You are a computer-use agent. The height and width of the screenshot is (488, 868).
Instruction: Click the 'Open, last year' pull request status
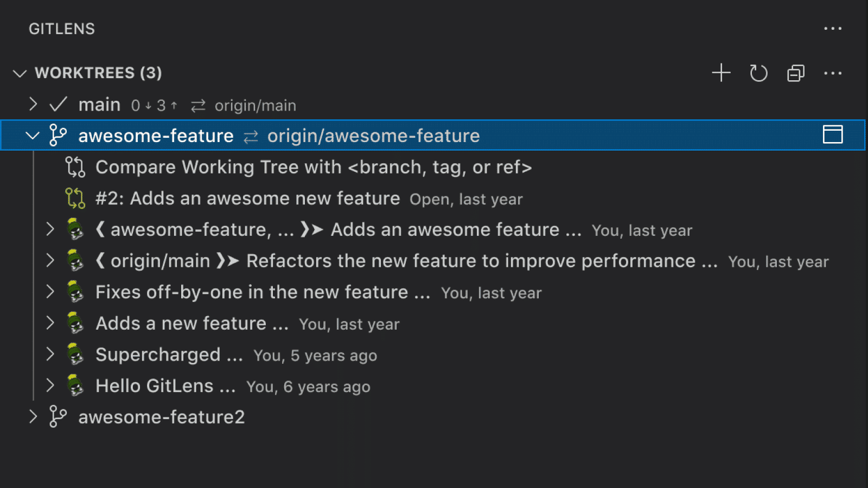click(x=466, y=200)
